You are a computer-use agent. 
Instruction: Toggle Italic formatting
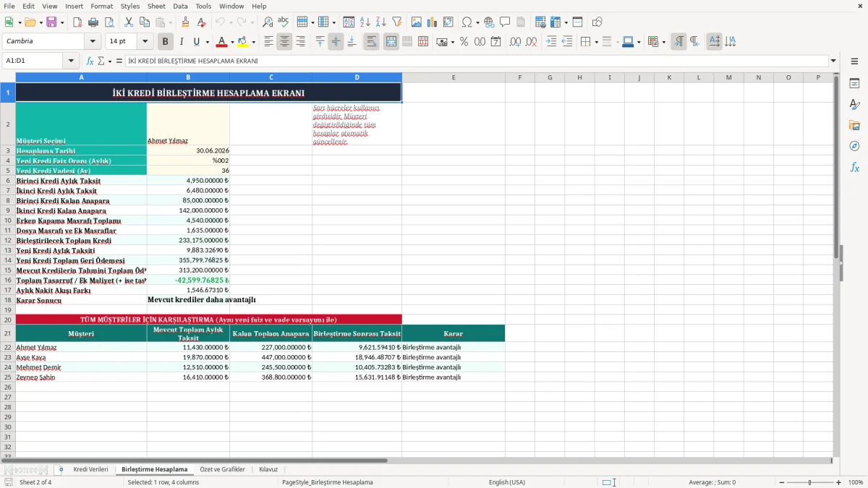(181, 42)
